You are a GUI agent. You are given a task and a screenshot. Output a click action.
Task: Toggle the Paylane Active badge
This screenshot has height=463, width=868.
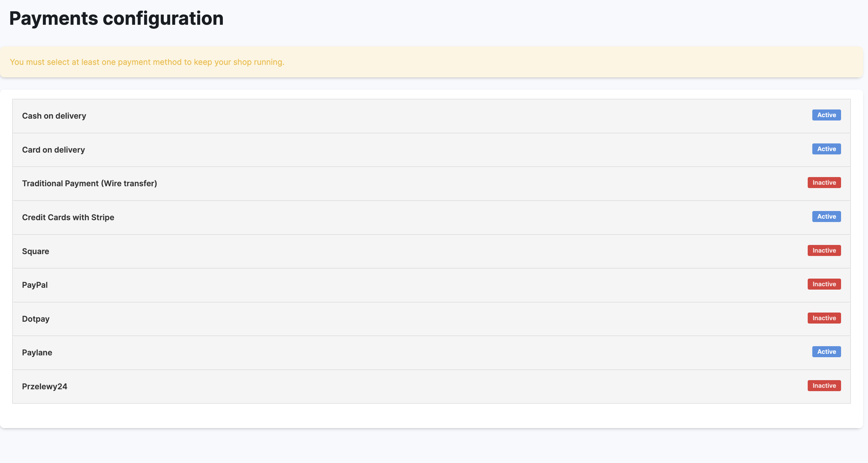[826, 352]
